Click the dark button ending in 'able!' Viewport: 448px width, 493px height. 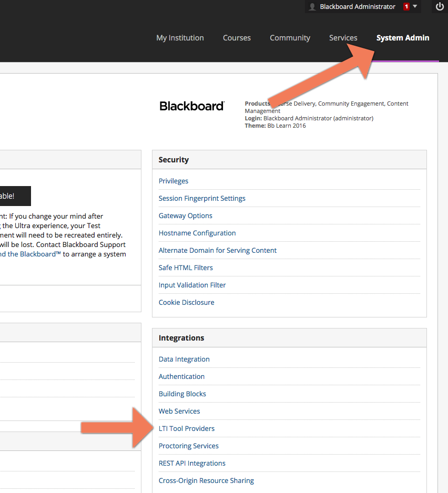click(15, 196)
